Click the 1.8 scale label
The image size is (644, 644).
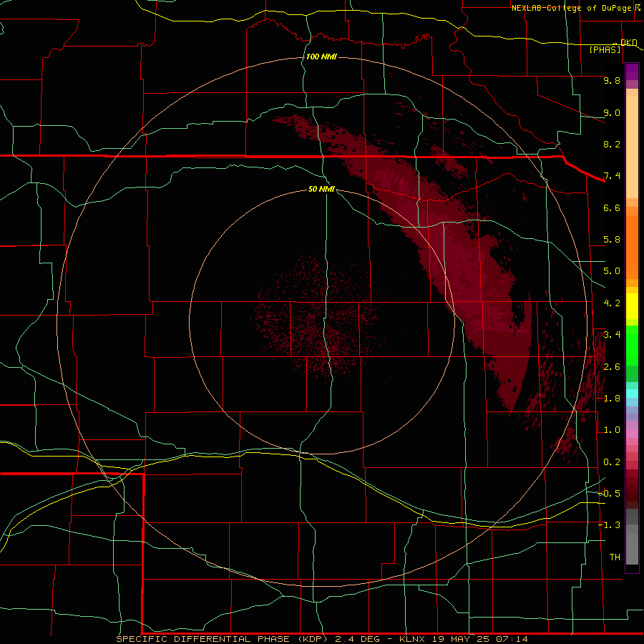tap(612, 399)
